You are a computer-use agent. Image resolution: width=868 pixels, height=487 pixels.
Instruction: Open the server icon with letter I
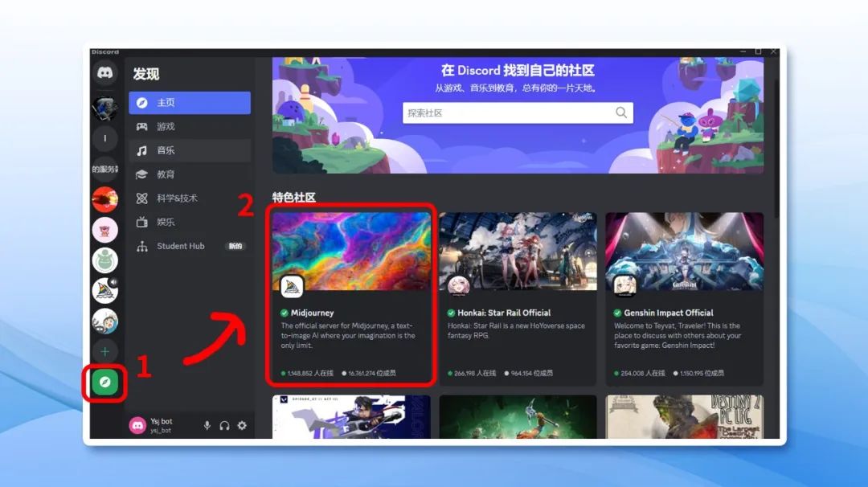point(104,138)
